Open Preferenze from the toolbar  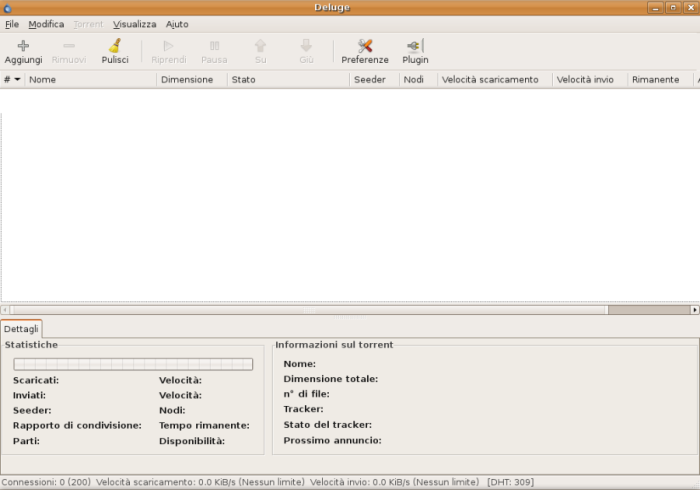tap(365, 45)
